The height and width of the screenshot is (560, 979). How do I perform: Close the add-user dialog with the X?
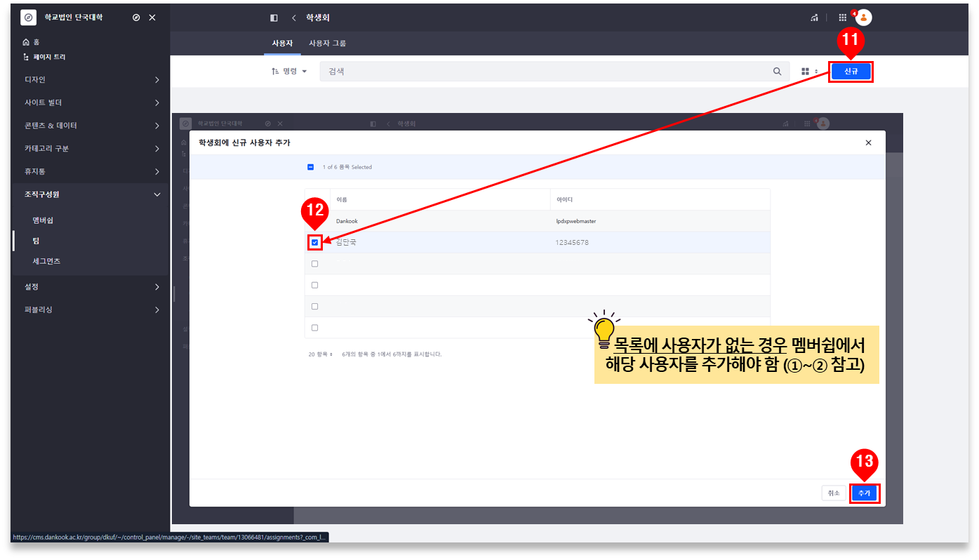(x=868, y=142)
